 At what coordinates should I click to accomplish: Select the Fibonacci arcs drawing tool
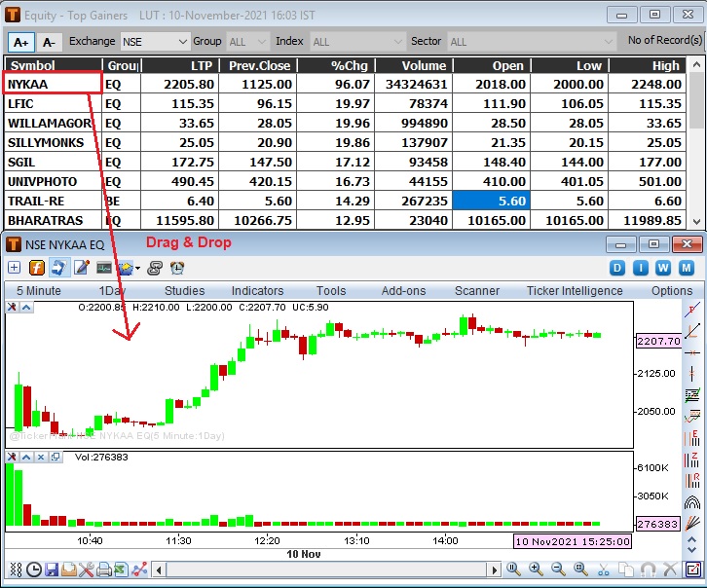[x=692, y=501]
